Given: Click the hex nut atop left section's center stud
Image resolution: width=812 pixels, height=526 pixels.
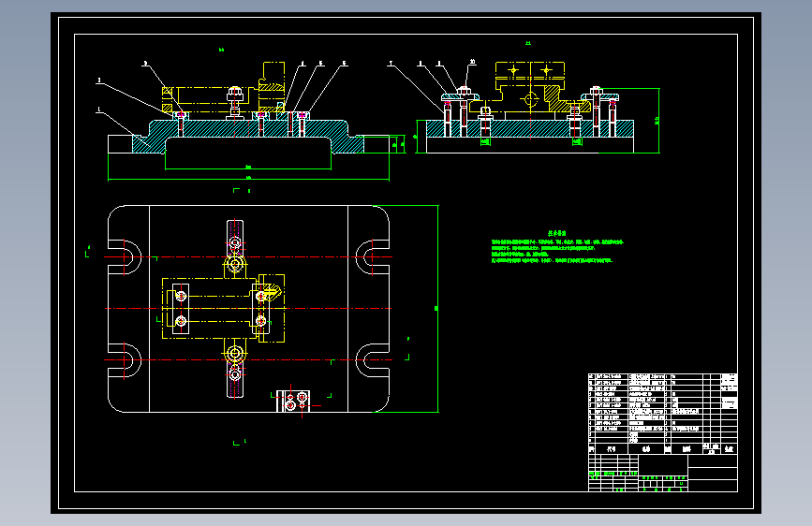Looking at the screenshot, I should pos(234,95).
